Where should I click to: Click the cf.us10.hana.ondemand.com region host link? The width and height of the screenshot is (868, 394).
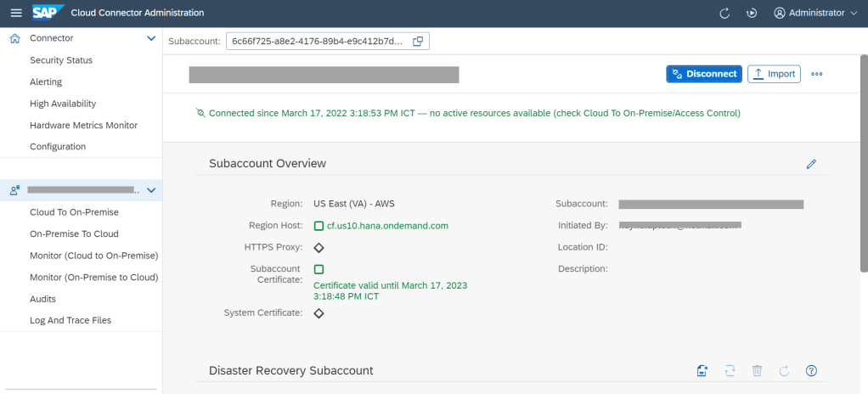click(387, 226)
